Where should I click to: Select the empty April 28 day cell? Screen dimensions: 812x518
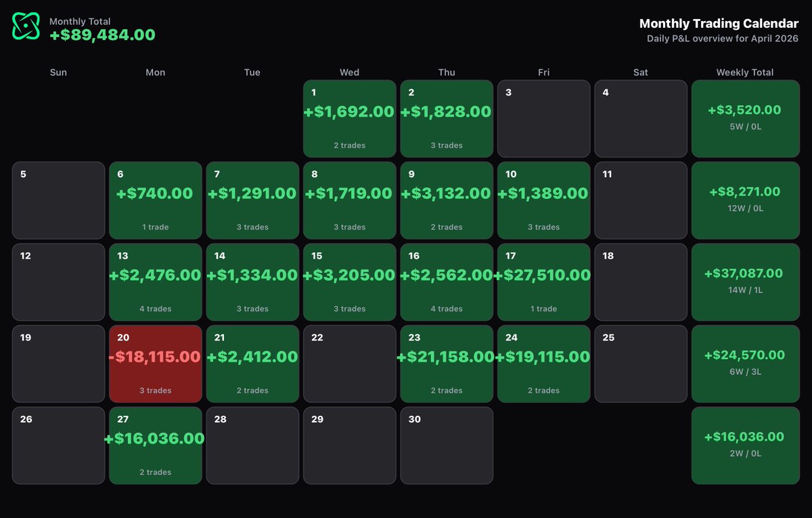point(252,446)
